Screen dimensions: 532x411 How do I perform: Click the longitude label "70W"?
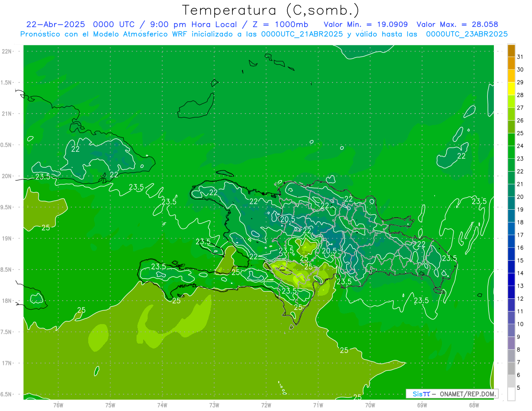(370, 405)
